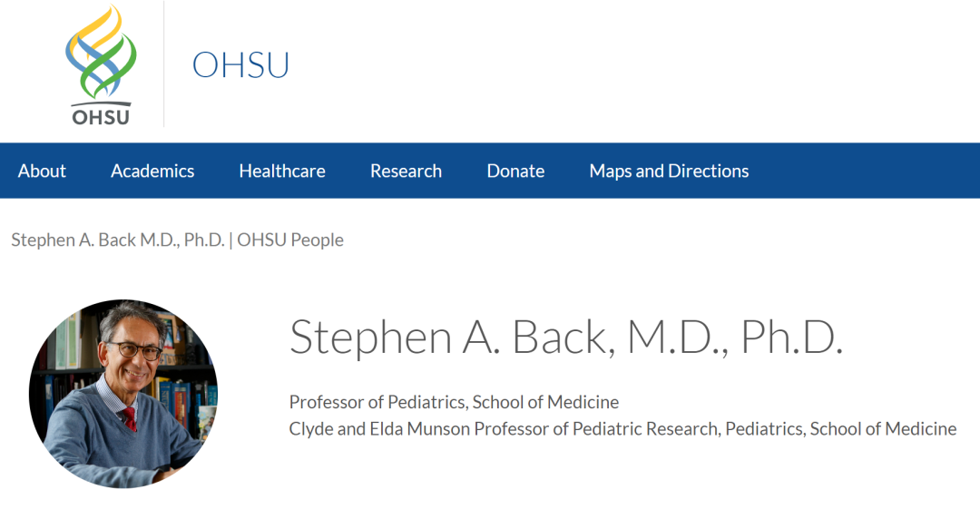Click the red tie in the profile photo

pyautogui.click(x=129, y=418)
